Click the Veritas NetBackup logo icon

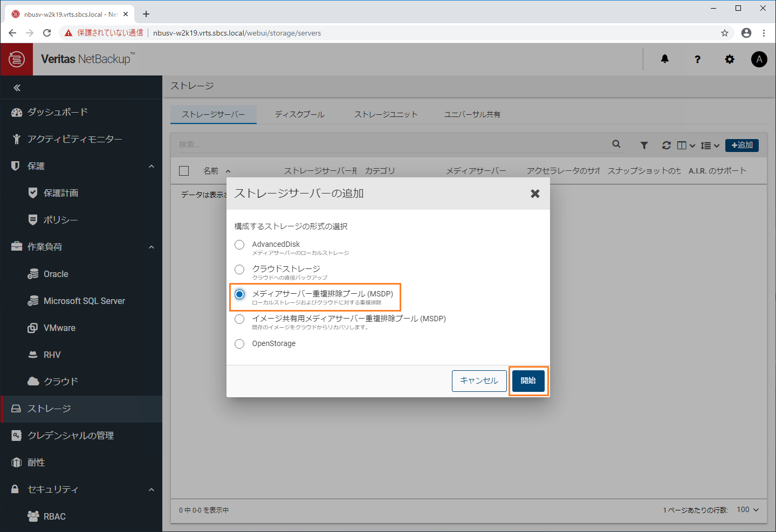pos(17,59)
